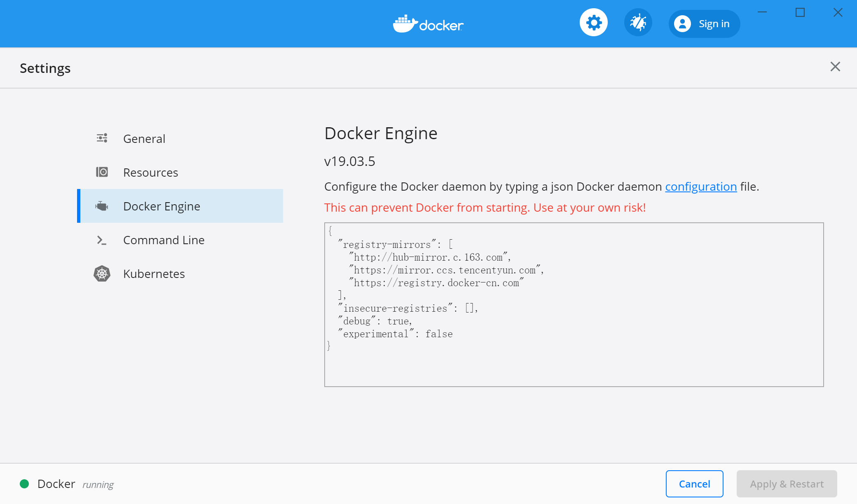
Task: Click the Kubernetes helm wheel icon
Action: 102,273
